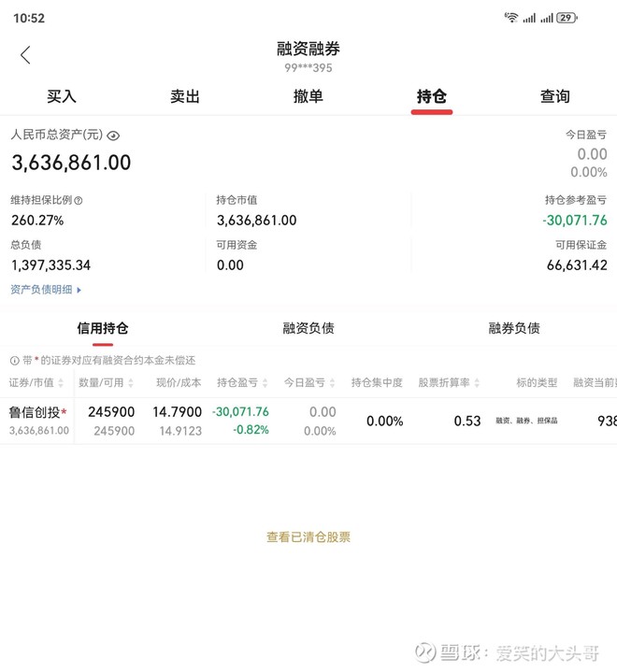Tap the 可用资金 0.00 value
Image resolution: width=617 pixels, height=672 pixels.
pyautogui.click(x=230, y=265)
